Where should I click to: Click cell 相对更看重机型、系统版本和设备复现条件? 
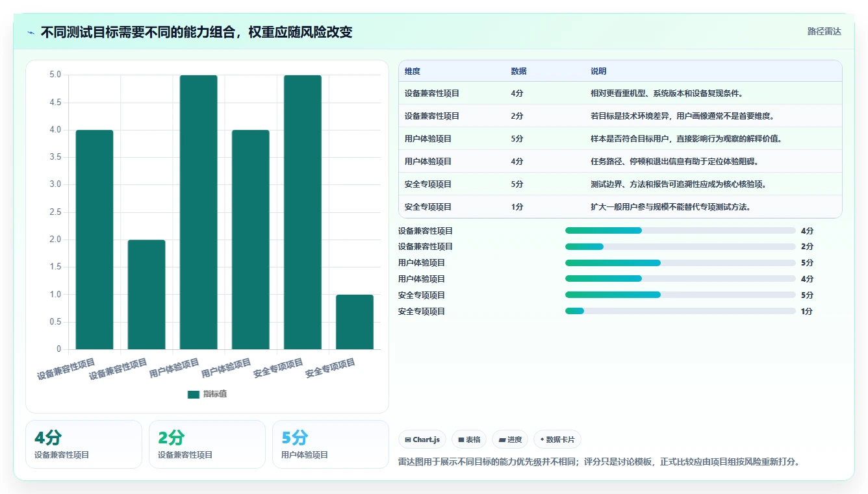coord(667,93)
